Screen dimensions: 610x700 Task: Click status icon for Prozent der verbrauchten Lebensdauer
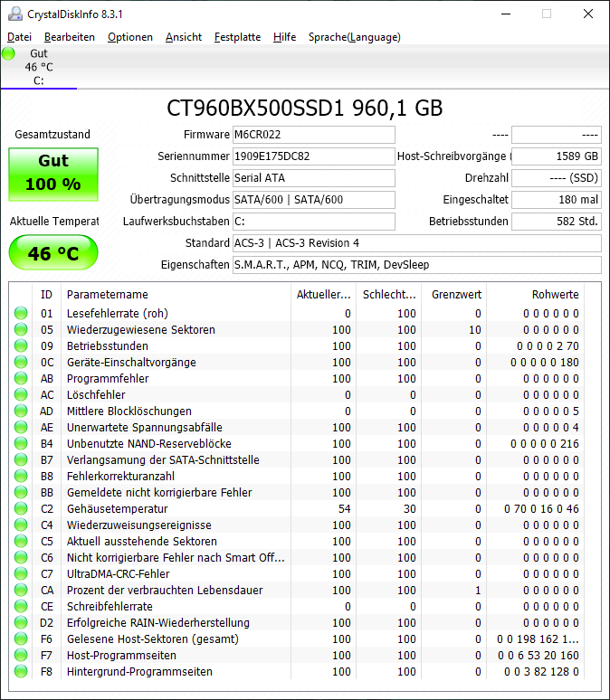[21, 591]
